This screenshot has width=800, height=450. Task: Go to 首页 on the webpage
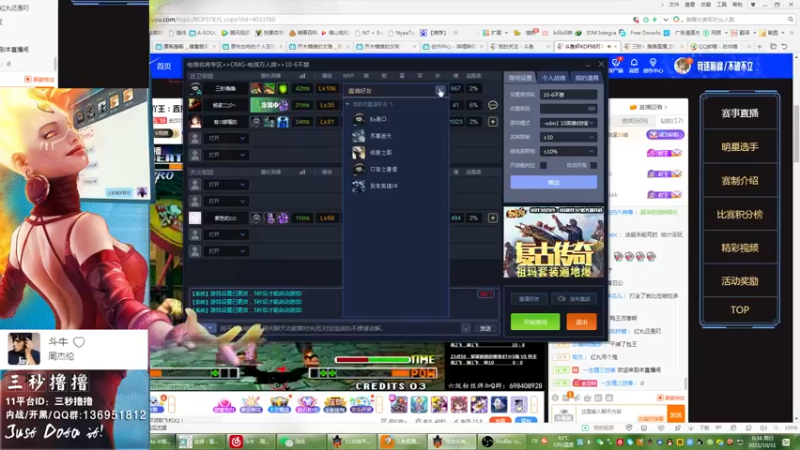coord(164,66)
